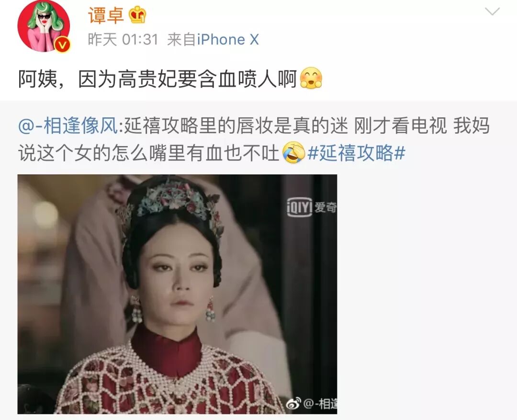Tap the crown membership badge
Viewport: 517px width, 420px height.
(137, 14)
